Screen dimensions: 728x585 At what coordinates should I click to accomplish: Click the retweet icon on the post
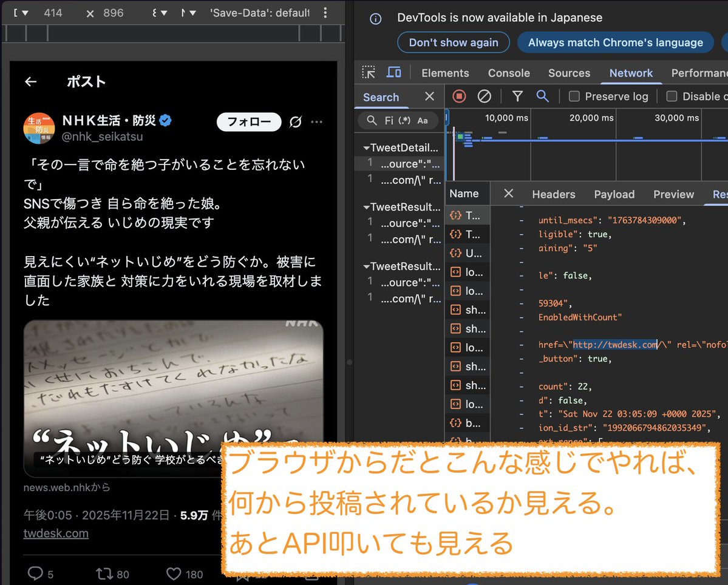(x=104, y=573)
